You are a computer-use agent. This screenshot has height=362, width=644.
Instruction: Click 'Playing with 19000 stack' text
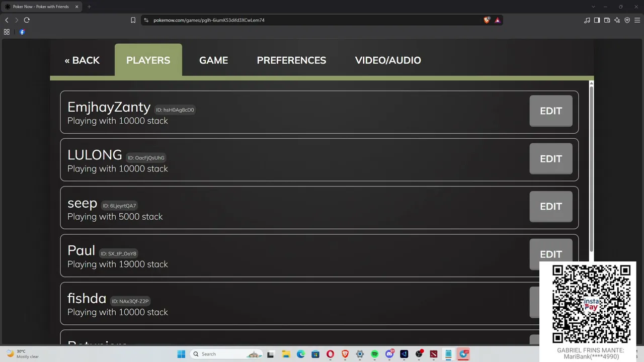(118, 264)
